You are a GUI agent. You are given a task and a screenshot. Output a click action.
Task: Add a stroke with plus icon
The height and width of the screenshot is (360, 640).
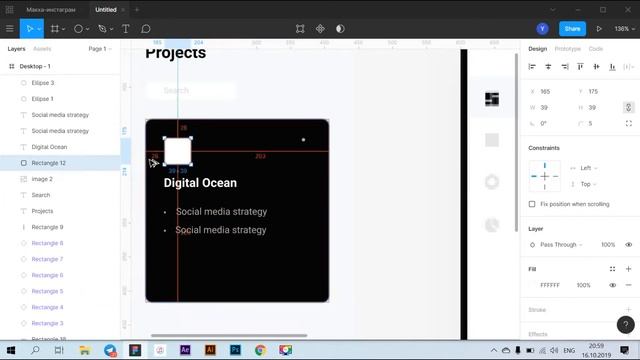click(x=629, y=309)
